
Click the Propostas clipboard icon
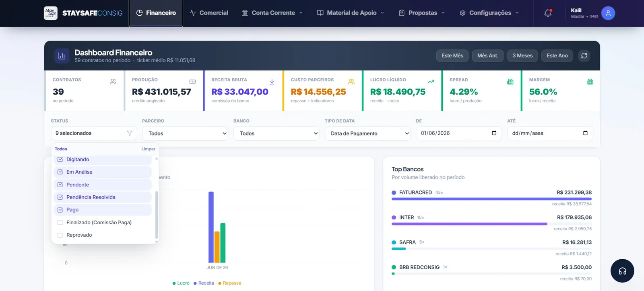(x=402, y=13)
